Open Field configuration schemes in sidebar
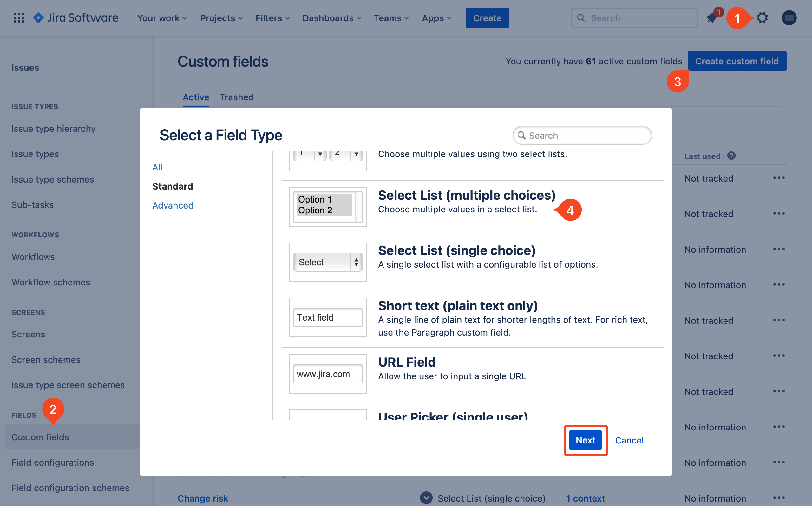The width and height of the screenshot is (812, 506). coord(70,488)
